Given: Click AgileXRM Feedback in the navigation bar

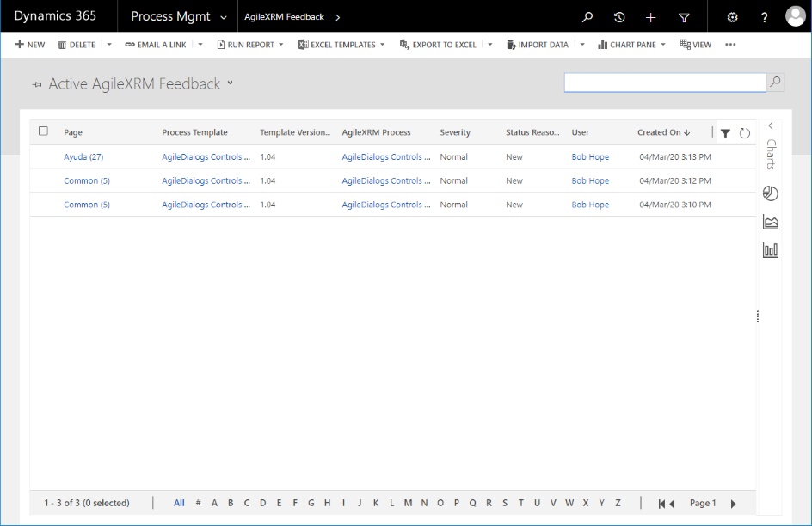Looking at the screenshot, I should (285, 17).
